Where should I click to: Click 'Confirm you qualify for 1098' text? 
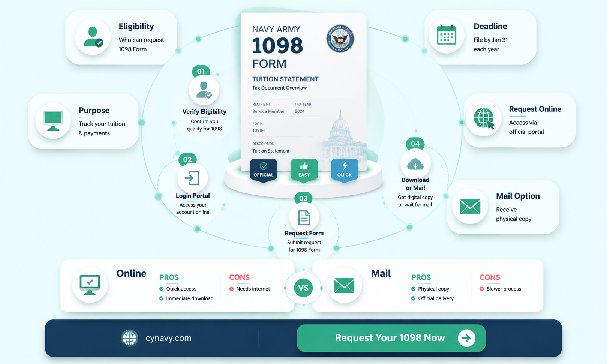[x=204, y=125]
